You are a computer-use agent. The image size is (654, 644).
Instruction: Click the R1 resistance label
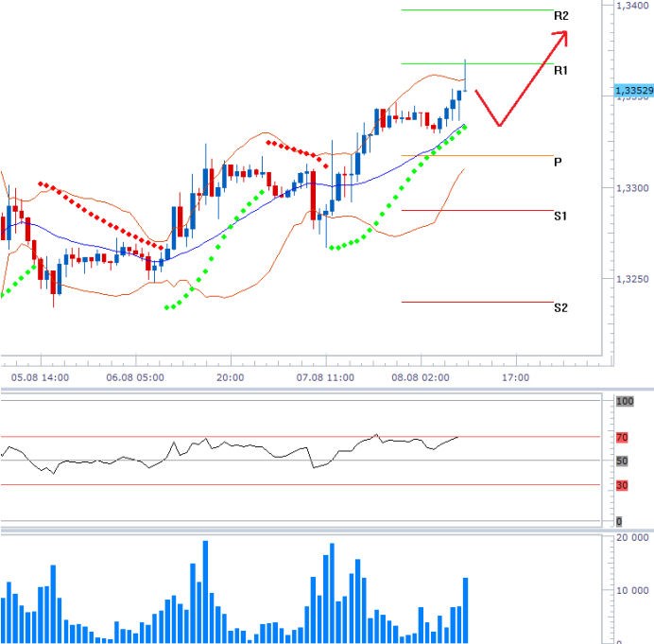pyautogui.click(x=560, y=70)
